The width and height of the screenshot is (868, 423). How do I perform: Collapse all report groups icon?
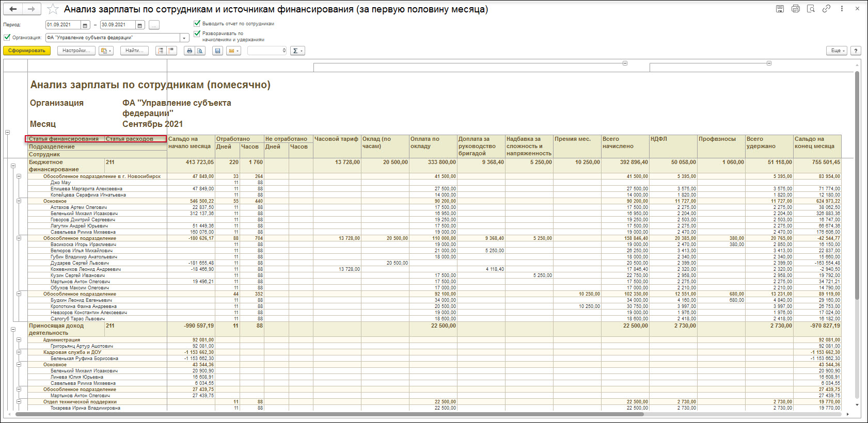(x=171, y=51)
